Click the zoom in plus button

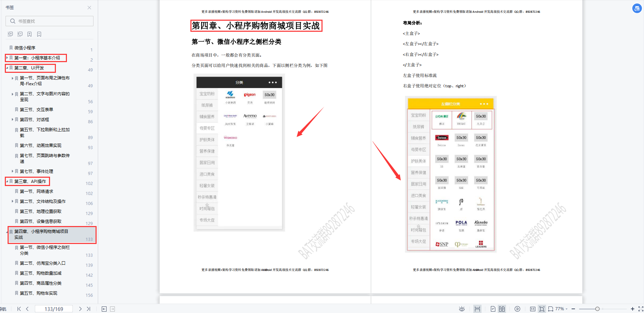coord(632,309)
